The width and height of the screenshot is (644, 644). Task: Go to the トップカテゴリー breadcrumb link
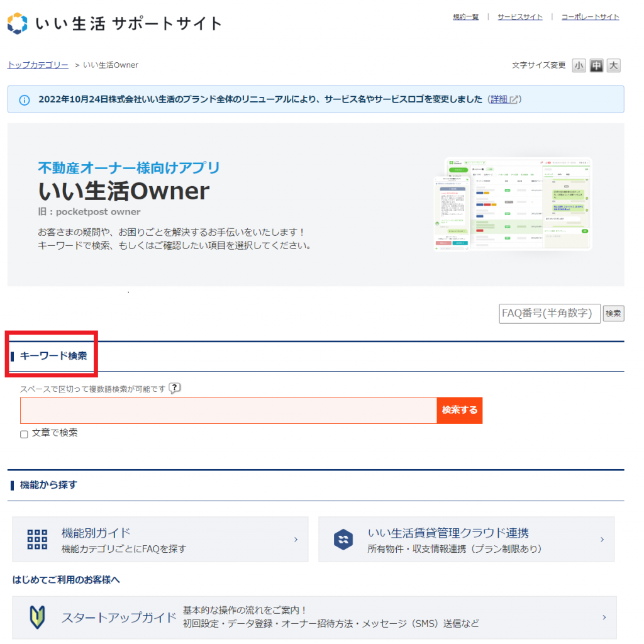38,65
